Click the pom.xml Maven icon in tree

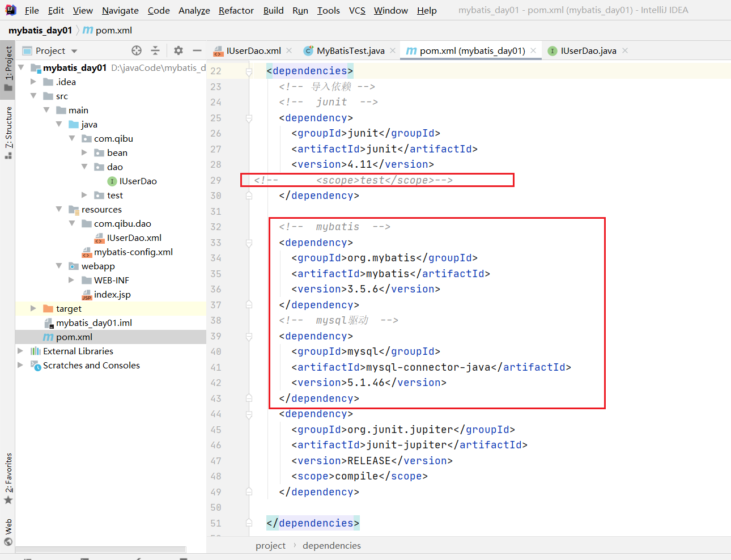pyautogui.click(x=49, y=337)
